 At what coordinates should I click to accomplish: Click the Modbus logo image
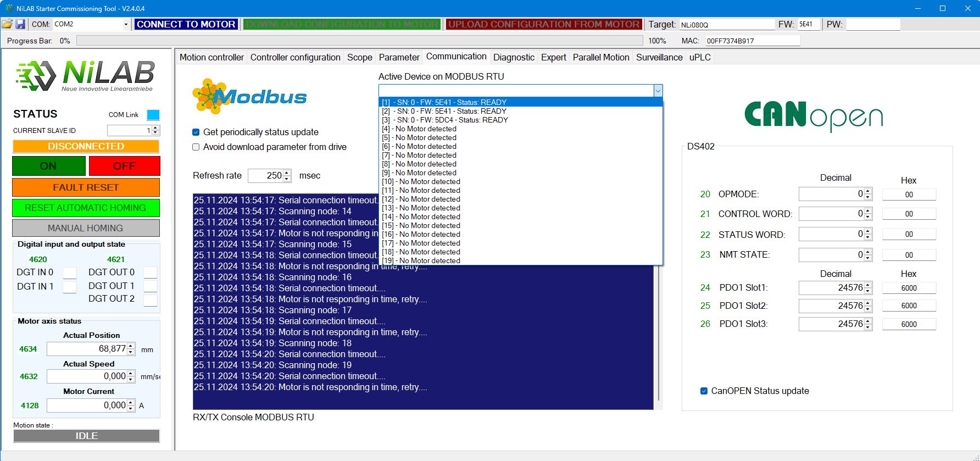pyautogui.click(x=249, y=97)
